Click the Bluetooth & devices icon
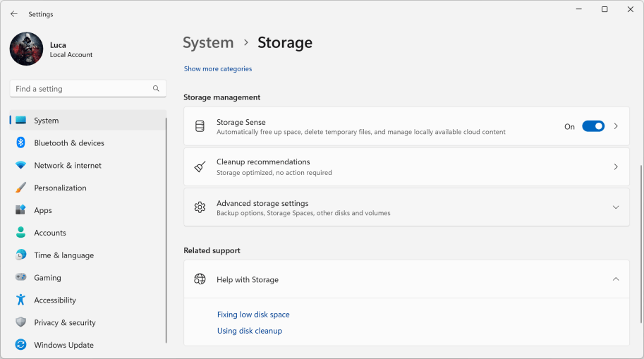The width and height of the screenshot is (644, 359). (x=20, y=143)
